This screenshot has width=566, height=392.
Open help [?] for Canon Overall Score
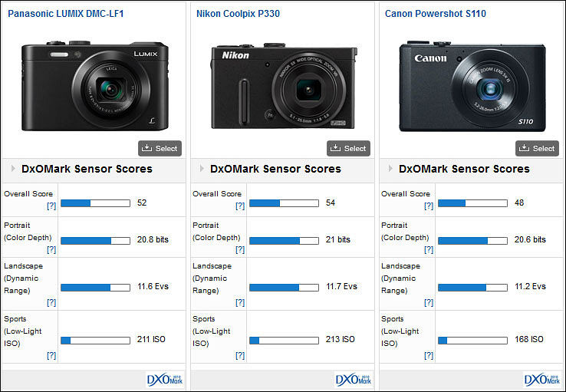point(428,206)
